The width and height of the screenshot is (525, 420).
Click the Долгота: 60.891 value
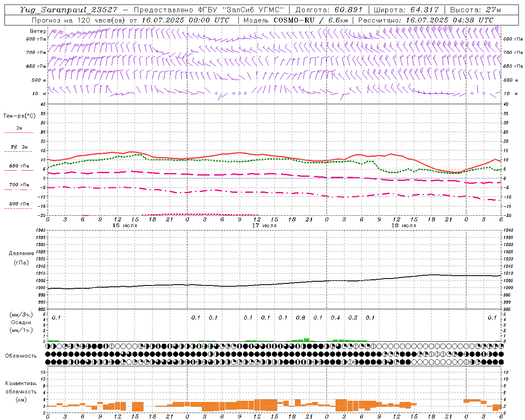pyautogui.click(x=329, y=9)
